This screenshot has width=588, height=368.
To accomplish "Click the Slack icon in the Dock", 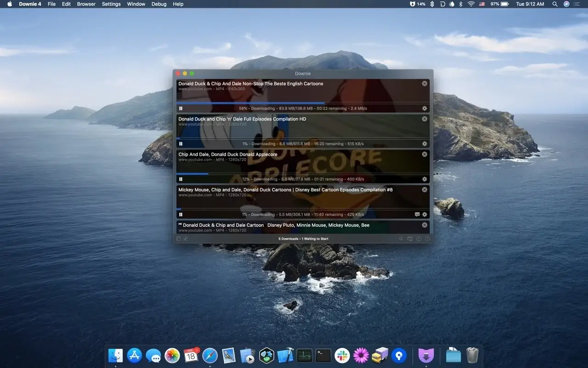I will pos(342,355).
